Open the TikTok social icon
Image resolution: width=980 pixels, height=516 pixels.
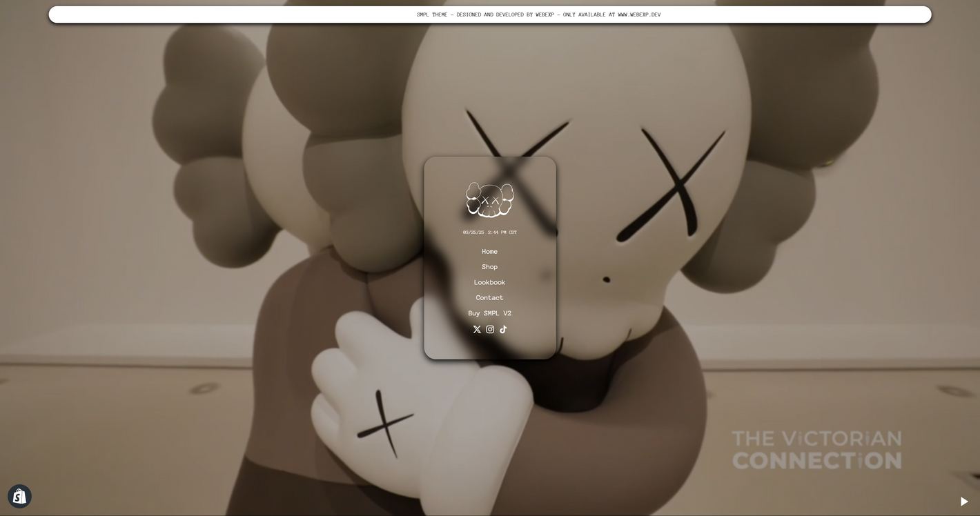pyautogui.click(x=503, y=330)
